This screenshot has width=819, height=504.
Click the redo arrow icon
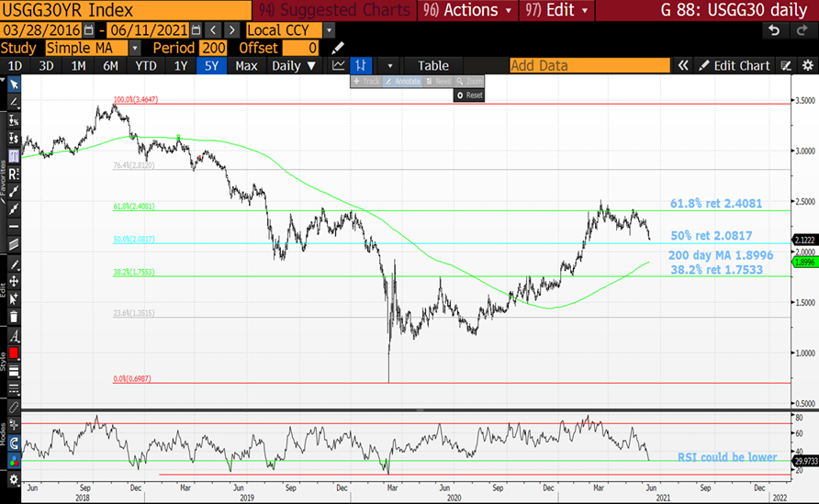tap(802, 30)
